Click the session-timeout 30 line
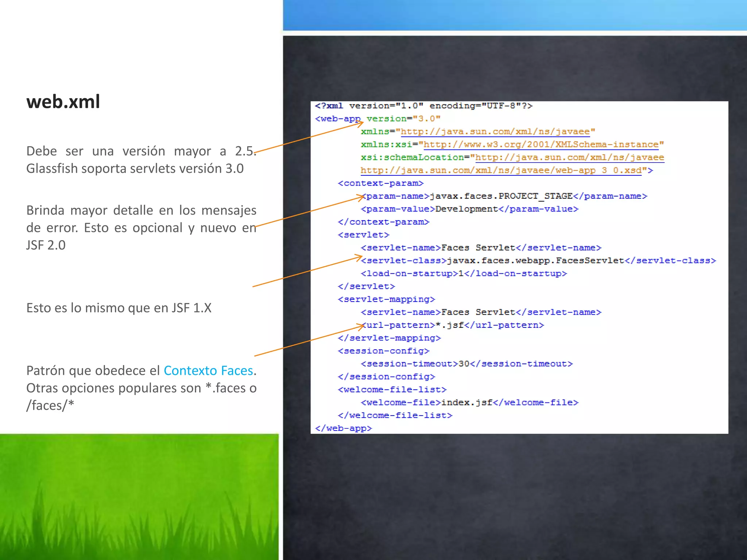This screenshot has width=747, height=560. pyautogui.click(x=467, y=364)
